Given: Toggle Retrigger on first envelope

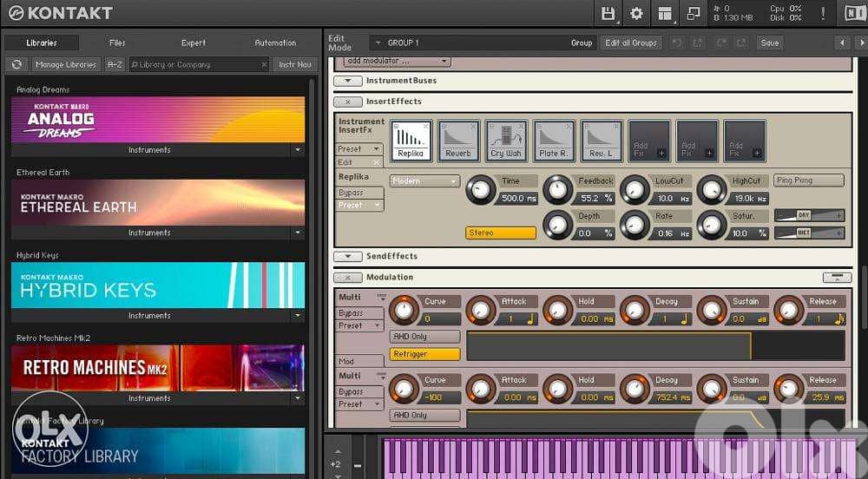Looking at the screenshot, I should (425, 354).
